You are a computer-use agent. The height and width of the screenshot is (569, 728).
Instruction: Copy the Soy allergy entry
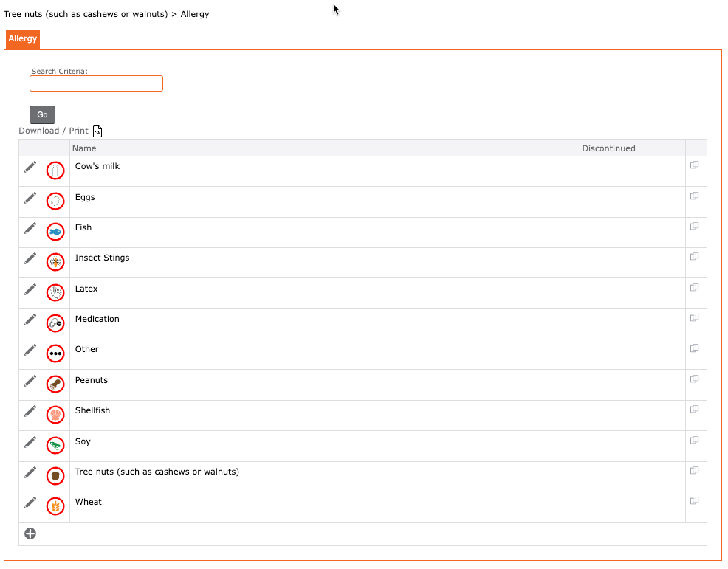(694, 440)
